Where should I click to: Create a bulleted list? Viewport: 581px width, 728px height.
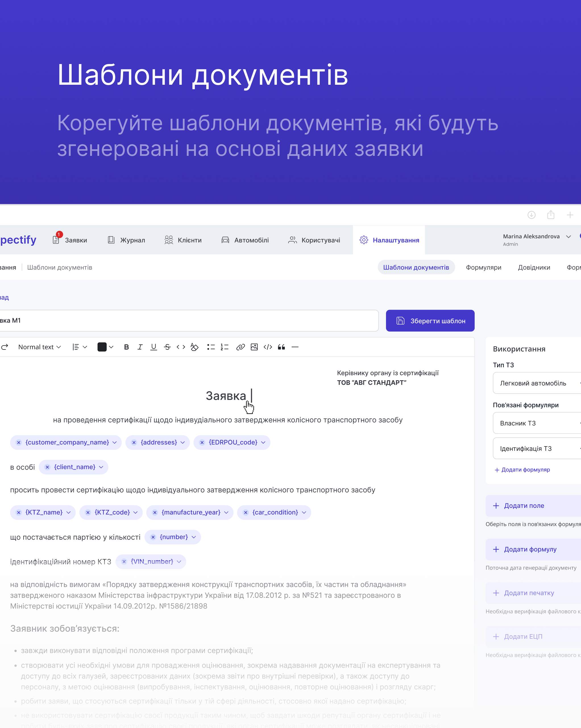click(x=211, y=347)
